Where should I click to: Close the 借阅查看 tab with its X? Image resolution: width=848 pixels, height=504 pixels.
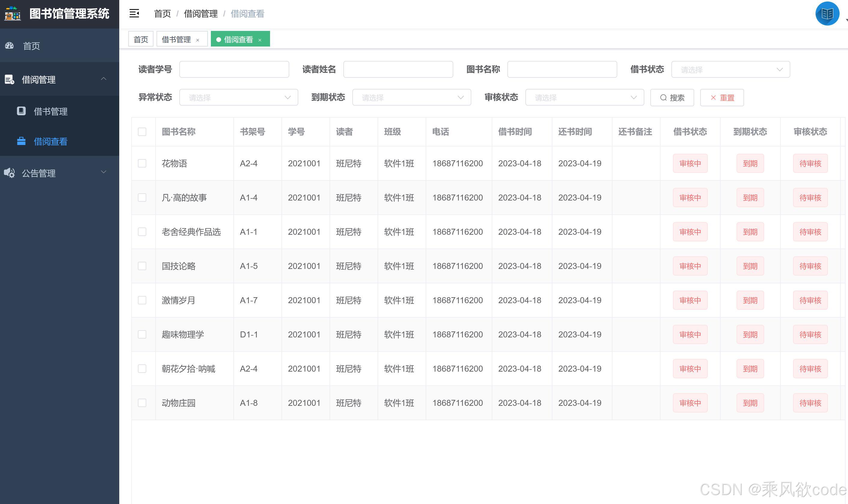[260, 40]
